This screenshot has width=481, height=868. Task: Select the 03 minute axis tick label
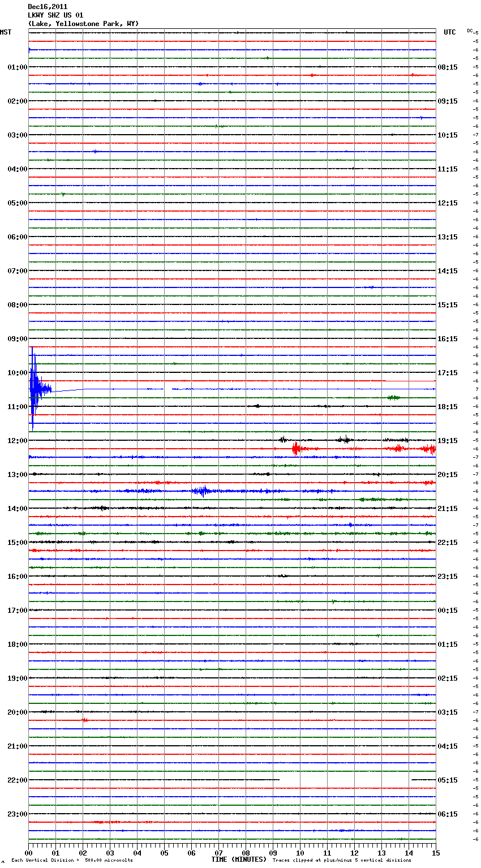pyautogui.click(x=110, y=853)
